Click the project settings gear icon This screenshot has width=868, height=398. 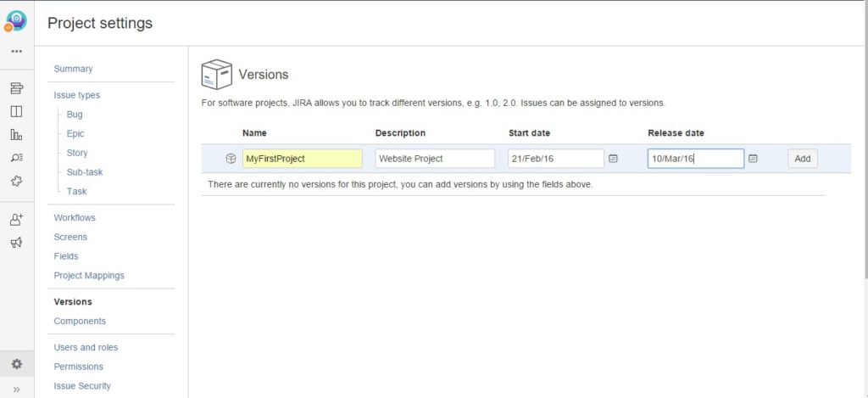click(17, 364)
